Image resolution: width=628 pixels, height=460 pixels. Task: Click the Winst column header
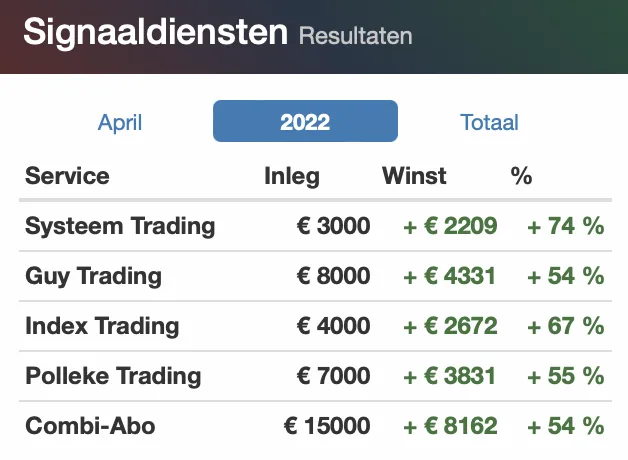(x=414, y=175)
